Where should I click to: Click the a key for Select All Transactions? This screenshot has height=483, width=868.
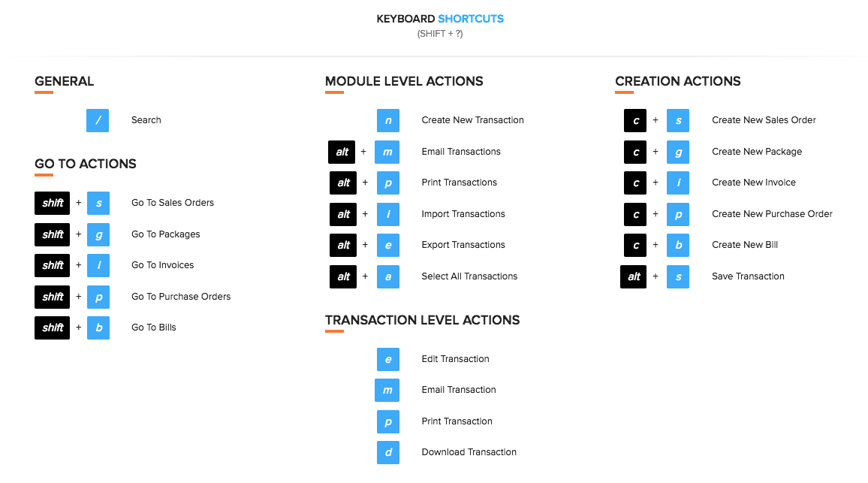[388, 276]
